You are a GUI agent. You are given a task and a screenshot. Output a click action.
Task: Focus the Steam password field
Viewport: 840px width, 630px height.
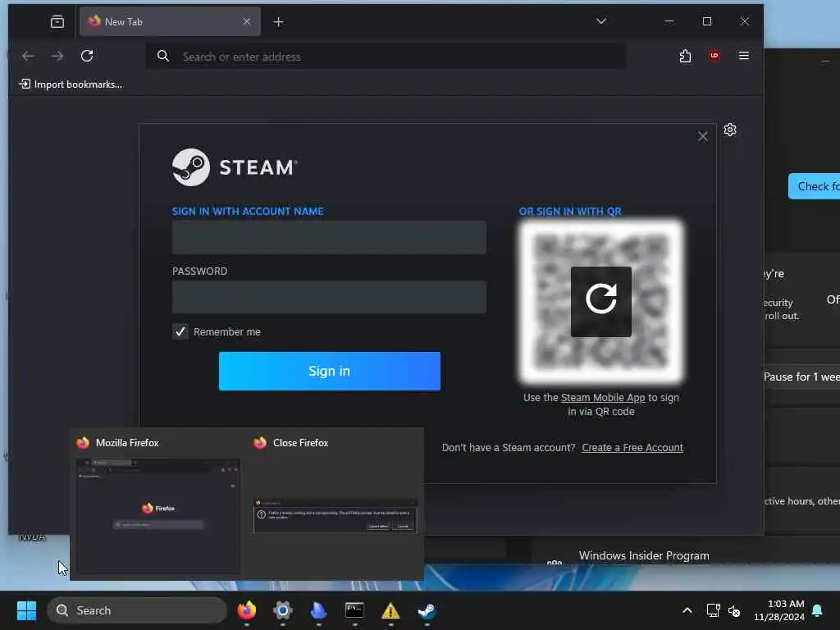tap(329, 297)
